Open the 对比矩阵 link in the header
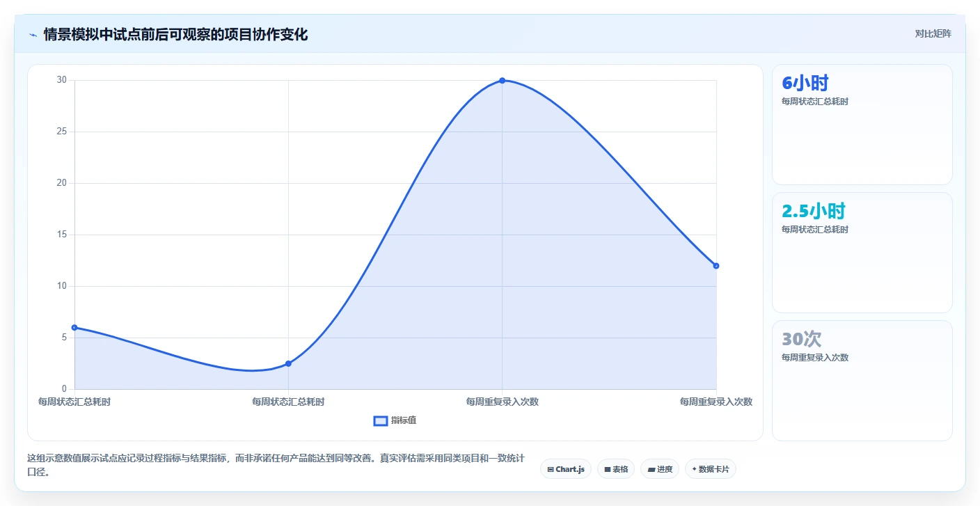 [933, 33]
